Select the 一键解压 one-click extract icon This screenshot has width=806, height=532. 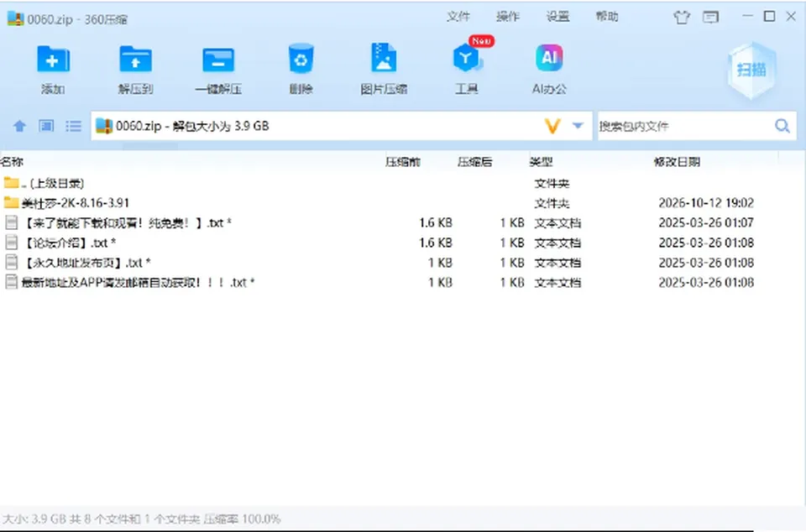tap(218, 60)
